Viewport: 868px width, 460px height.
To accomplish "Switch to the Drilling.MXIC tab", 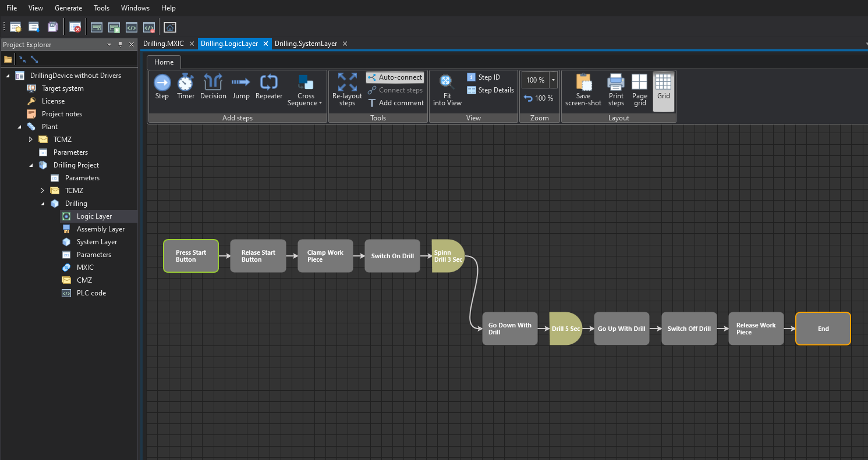I will click(164, 44).
